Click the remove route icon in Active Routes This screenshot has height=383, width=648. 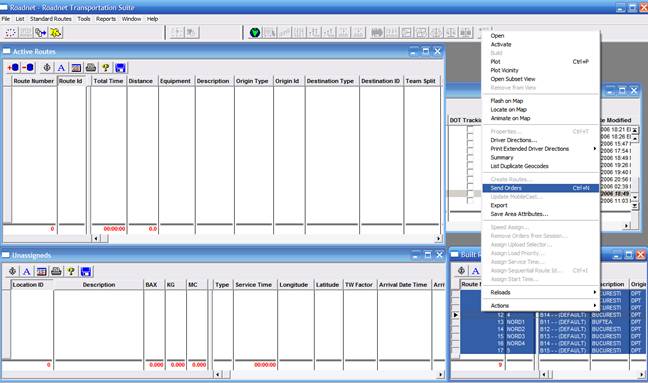pyautogui.click(x=28, y=67)
